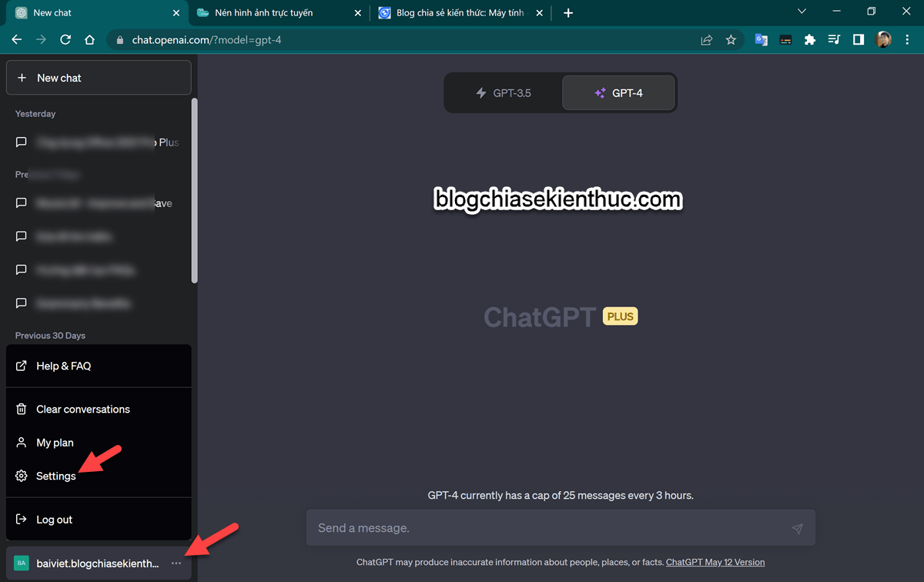This screenshot has height=582, width=924.
Task: Reload the page with the refresh icon
Action: tap(65, 40)
